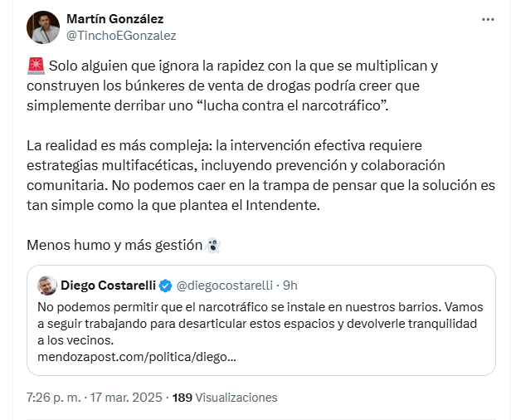
Task: Click the paragraph starting "Solo alguien que ignora"
Action: [232, 85]
